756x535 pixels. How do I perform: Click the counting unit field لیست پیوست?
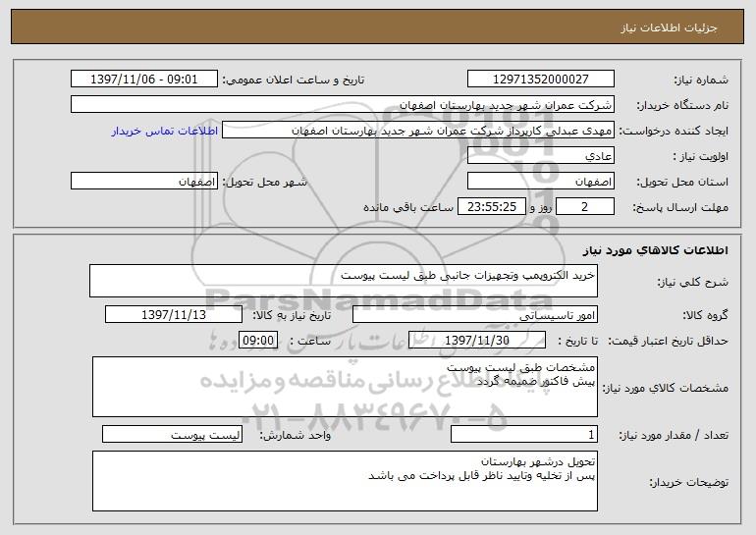click(172, 434)
